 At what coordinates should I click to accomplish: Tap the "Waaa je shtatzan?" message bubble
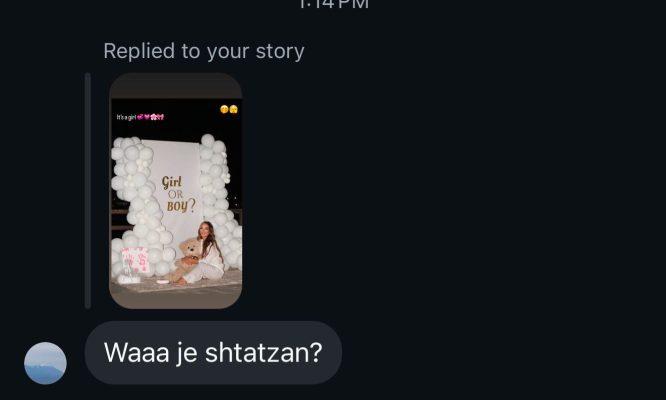click(213, 352)
